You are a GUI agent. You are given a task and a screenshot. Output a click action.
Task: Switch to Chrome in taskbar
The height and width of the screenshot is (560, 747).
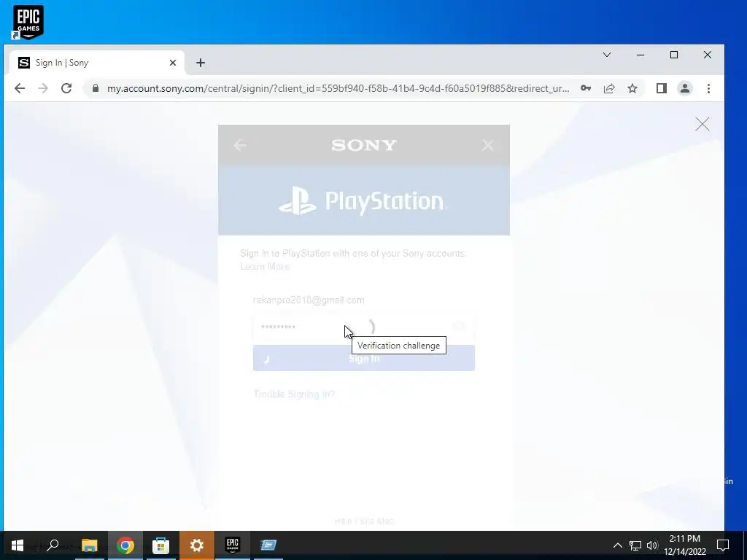point(125,545)
